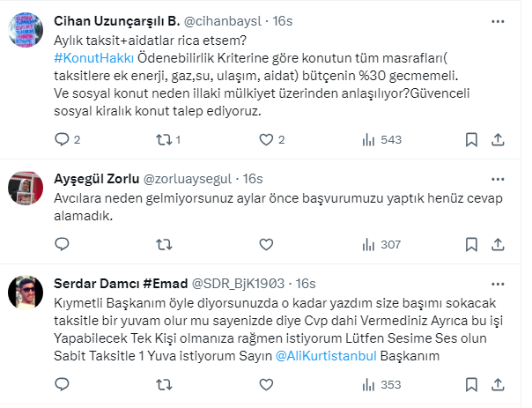Reply to Cihan Uzunçarşılı B.'s tweet

(x=62, y=139)
